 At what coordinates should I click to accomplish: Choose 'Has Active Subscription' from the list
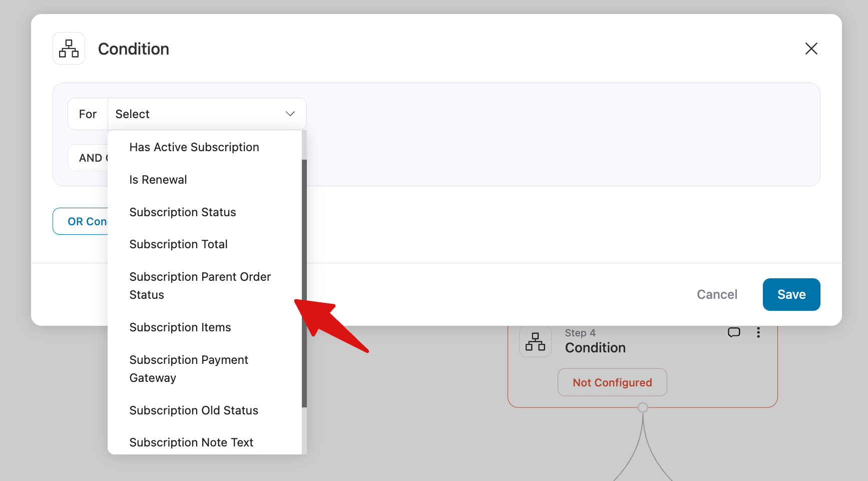point(194,147)
